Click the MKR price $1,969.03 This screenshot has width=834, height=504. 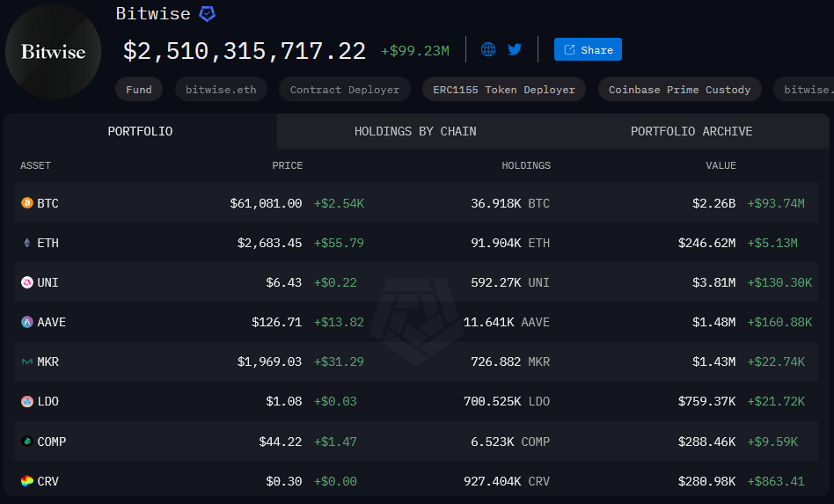270,362
